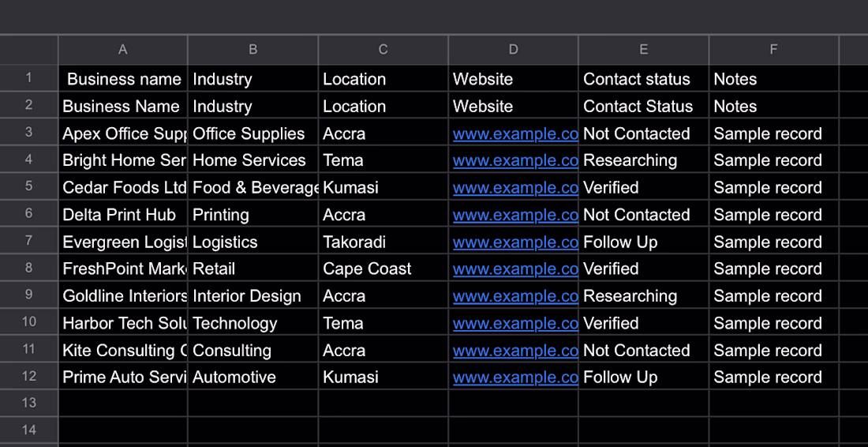
Task: Click 'Follow Up' in the Prime Auto row
Action: point(643,378)
